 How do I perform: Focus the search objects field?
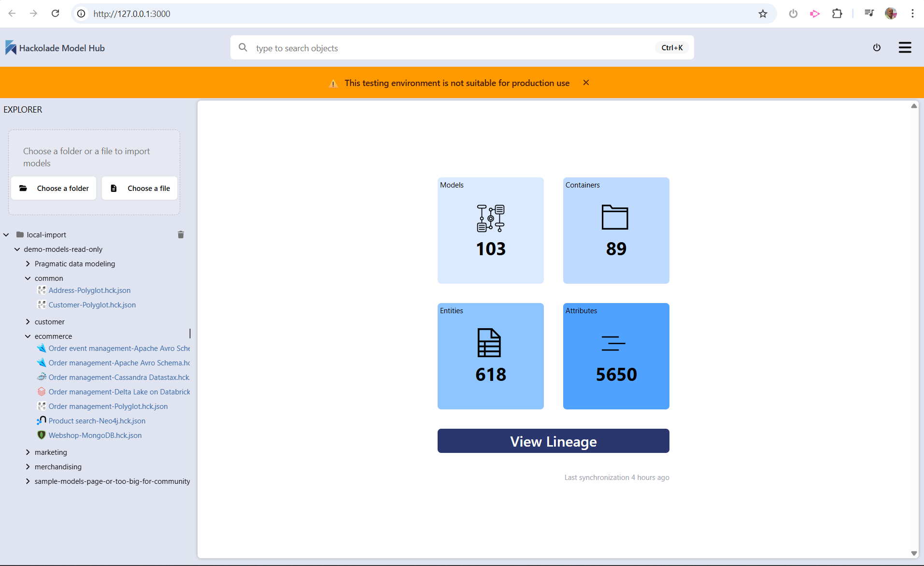click(x=449, y=48)
